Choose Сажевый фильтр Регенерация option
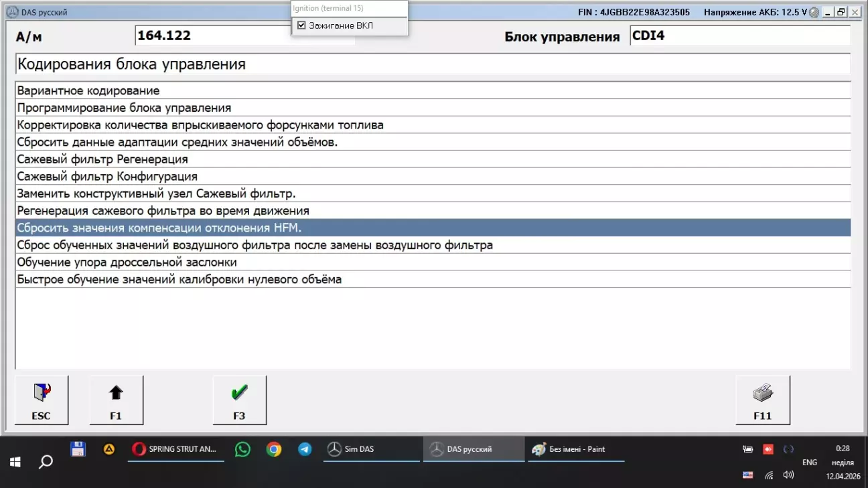 pos(102,159)
